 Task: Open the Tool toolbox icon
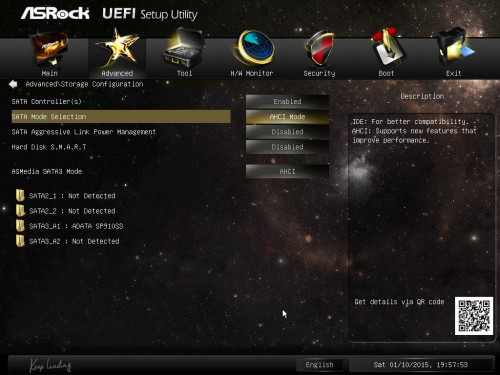pyautogui.click(x=184, y=48)
